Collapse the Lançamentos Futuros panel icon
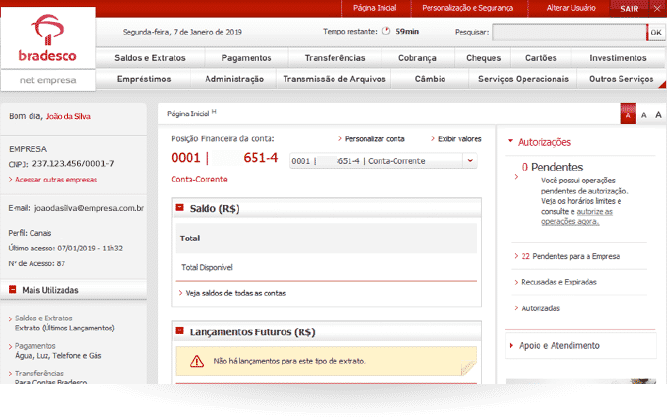Viewport: 667px width, 418px height. tap(180, 330)
